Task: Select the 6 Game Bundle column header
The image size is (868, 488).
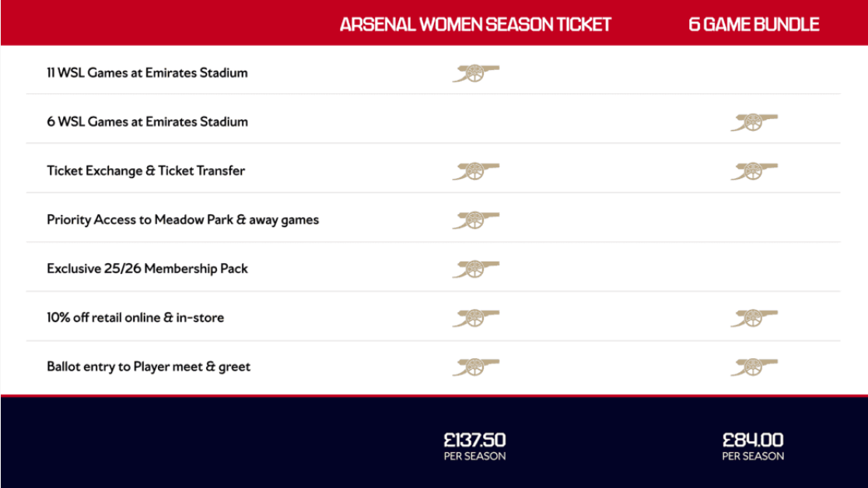Action: coord(754,24)
